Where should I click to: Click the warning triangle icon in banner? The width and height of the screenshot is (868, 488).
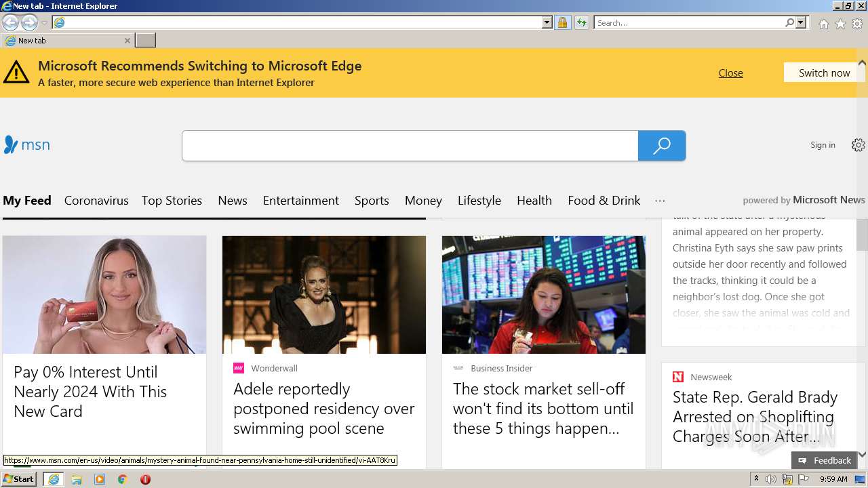point(16,72)
